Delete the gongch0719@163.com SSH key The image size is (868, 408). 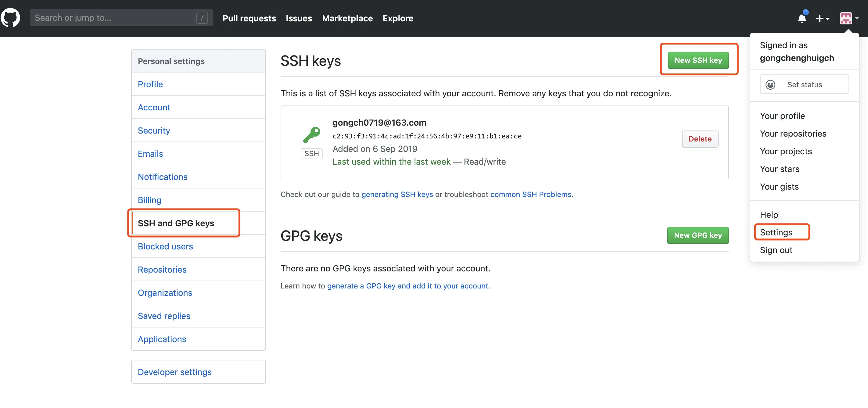point(700,139)
